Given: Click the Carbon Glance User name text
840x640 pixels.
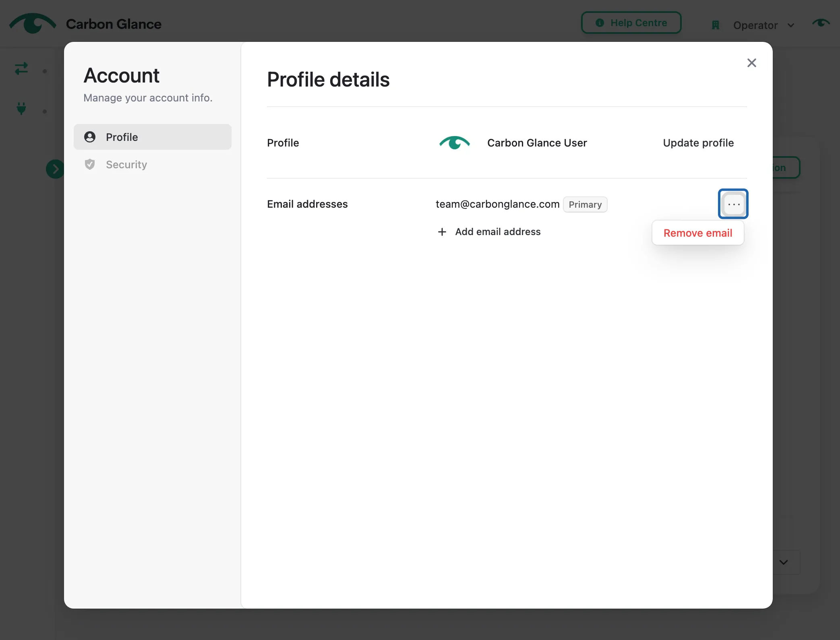Looking at the screenshot, I should [x=537, y=143].
